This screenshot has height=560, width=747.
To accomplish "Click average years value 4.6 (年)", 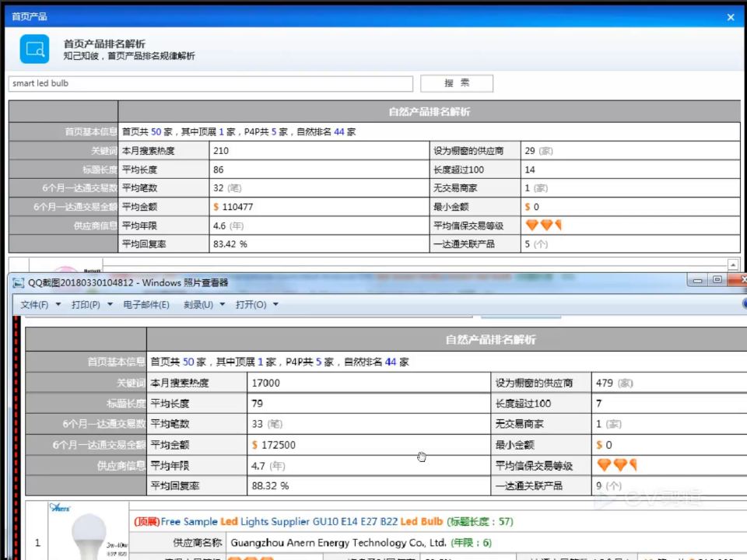I will click(x=228, y=226).
